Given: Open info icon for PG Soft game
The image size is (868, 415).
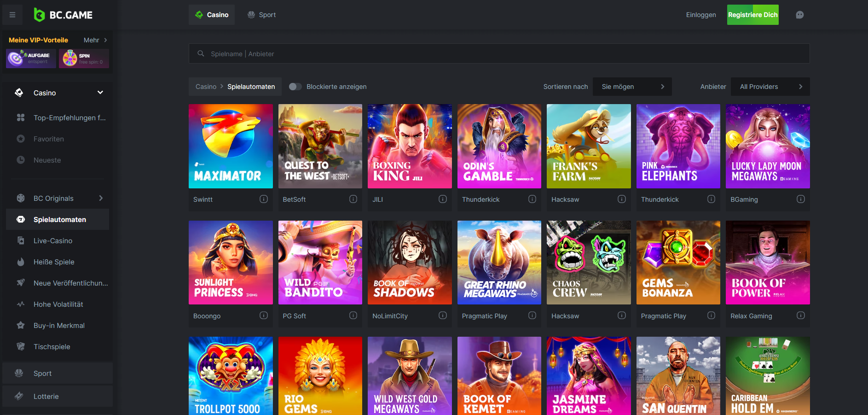Looking at the screenshot, I should pyautogui.click(x=353, y=316).
